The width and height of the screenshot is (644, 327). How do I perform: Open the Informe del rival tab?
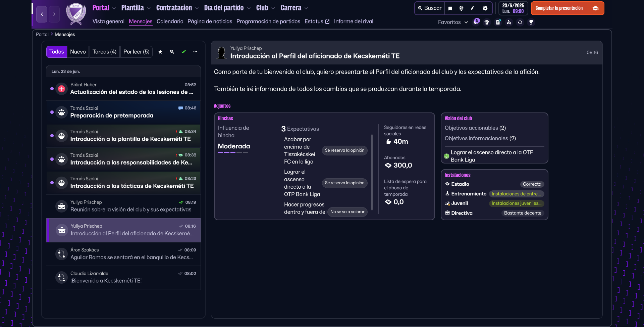353,21
